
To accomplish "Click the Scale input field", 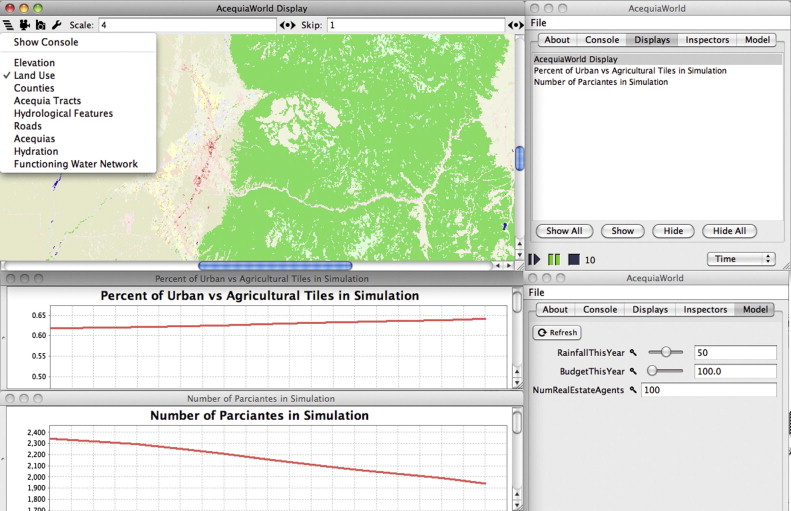I will [x=188, y=25].
